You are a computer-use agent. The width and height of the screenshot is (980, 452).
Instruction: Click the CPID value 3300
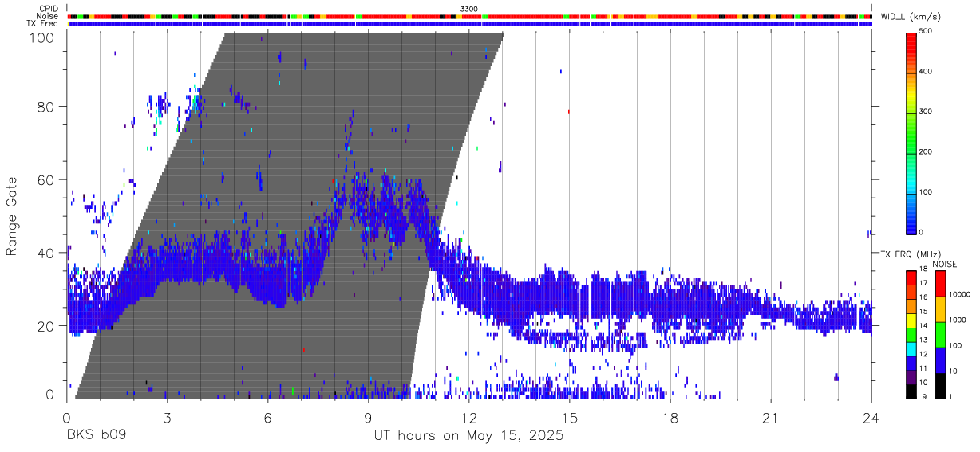pyautogui.click(x=469, y=9)
